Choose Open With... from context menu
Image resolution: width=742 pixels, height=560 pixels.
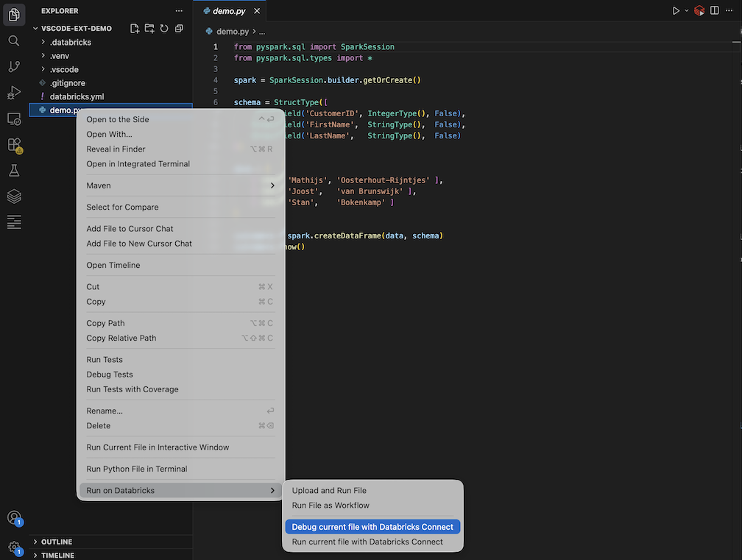[180, 135]
